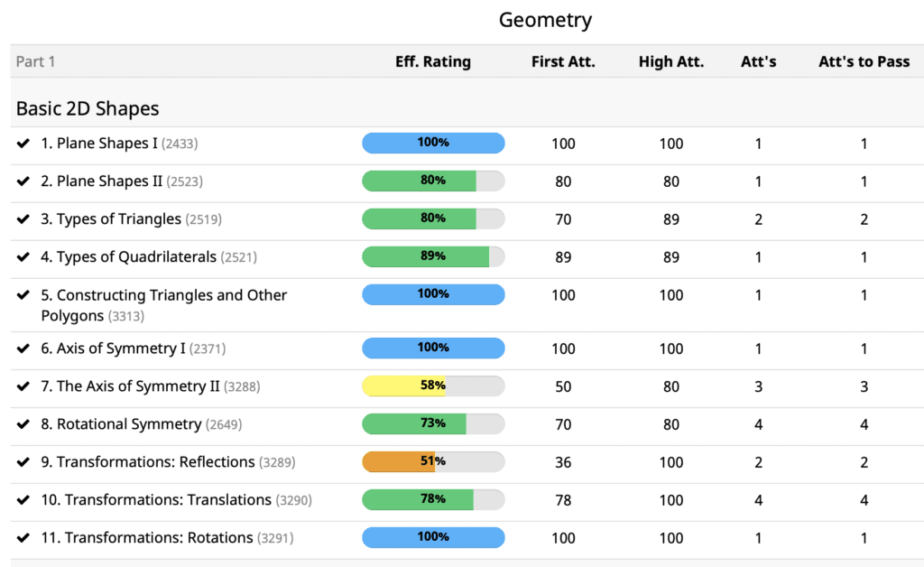Click the checkmark beside Types of Triangles

[x=23, y=218]
